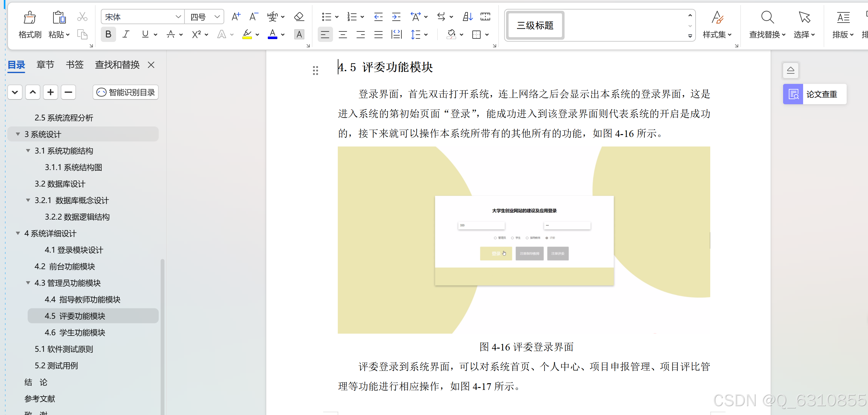This screenshot has width=868, height=415.
Task: Select the 三级标题 style
Action: 535,25
